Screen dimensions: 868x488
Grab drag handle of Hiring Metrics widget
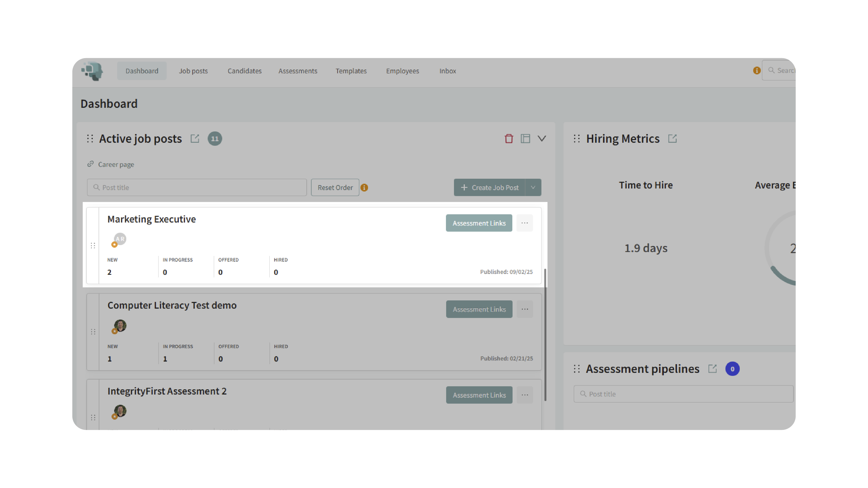coord(577,138)
